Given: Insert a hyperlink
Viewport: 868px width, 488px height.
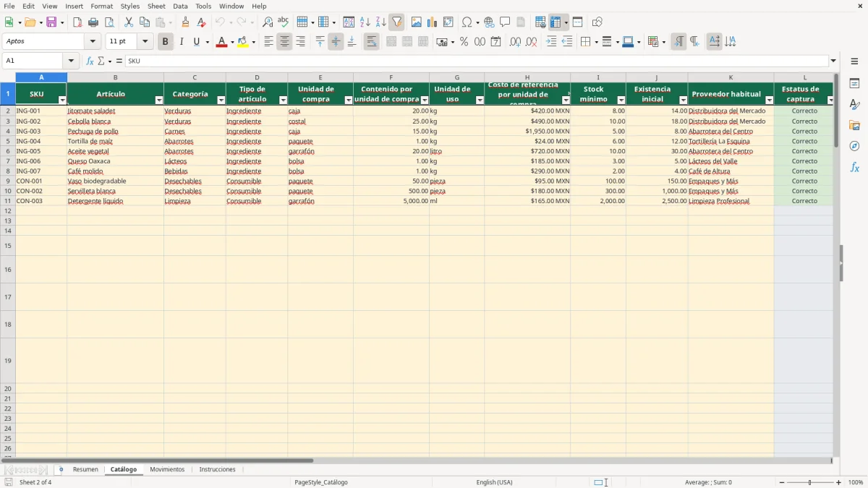Looking at the screenshot, I should pos(489,22).
